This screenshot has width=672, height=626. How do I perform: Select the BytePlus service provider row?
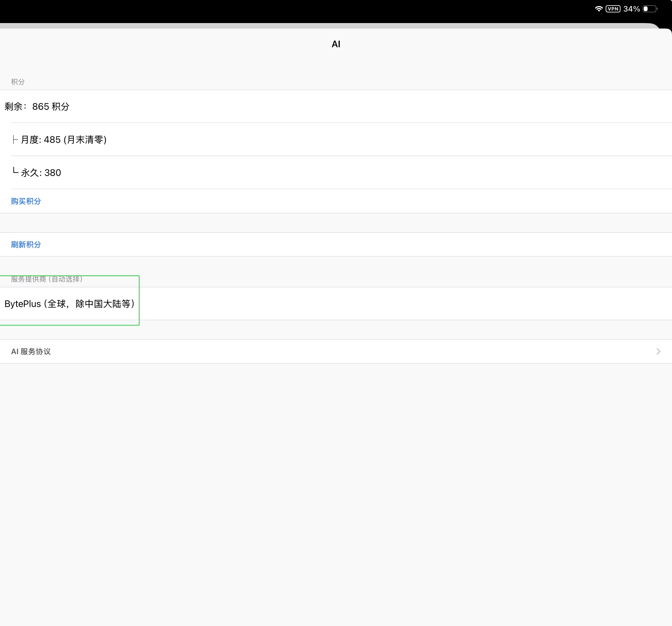tap(336, 304)
